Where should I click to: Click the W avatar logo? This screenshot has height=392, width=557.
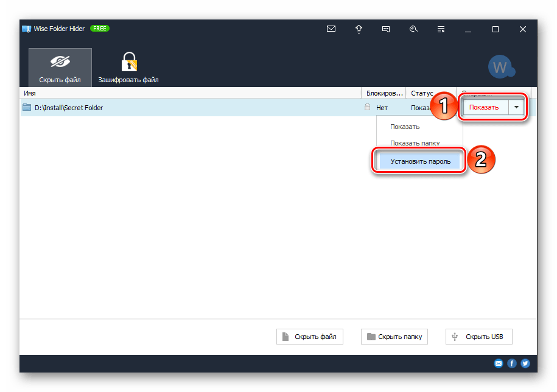tap(501, 66)
